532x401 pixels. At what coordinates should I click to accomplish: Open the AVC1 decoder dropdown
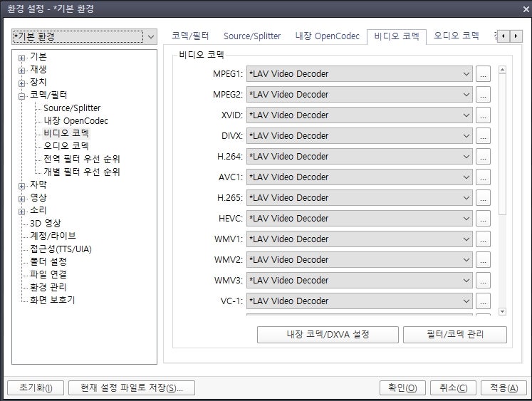[360, 177]
